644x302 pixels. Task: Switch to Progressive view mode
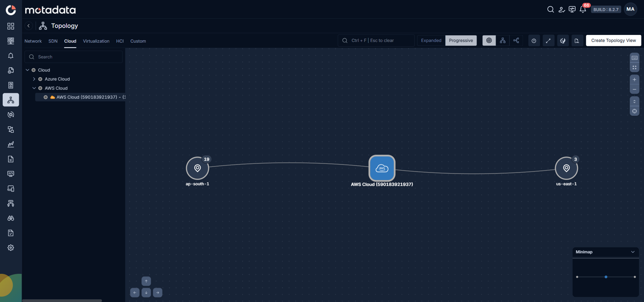point(461,41)
